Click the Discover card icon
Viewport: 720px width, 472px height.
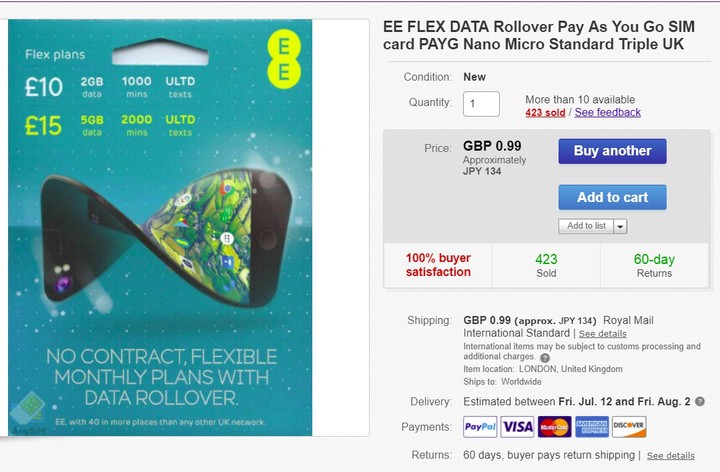[x=629, y=427]
